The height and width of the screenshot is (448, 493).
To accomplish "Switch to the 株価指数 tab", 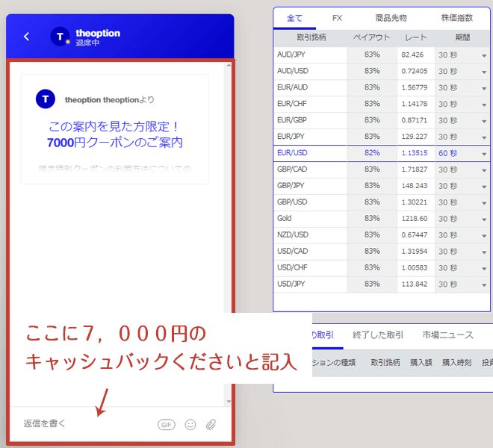I will pos(457,18).
